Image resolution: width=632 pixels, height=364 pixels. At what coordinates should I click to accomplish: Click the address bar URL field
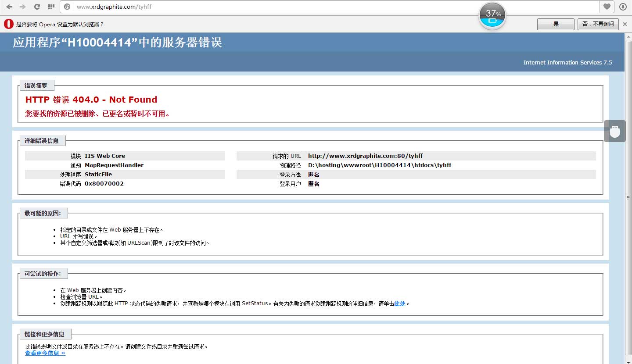tap(334, 7)
